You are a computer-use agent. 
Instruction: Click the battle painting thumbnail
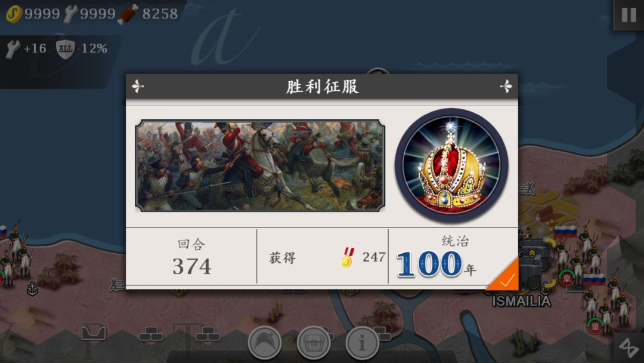coord(260,165)
